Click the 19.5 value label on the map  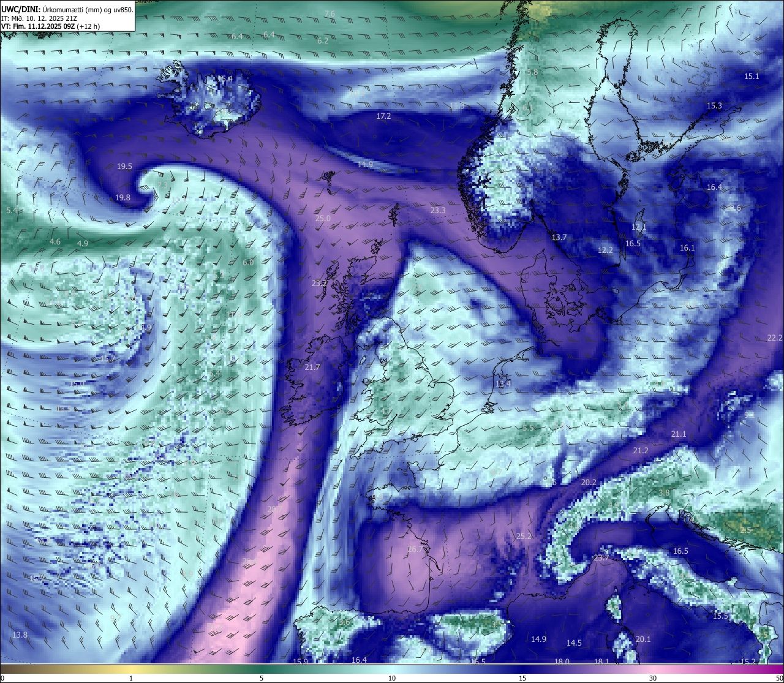point(124,167)
